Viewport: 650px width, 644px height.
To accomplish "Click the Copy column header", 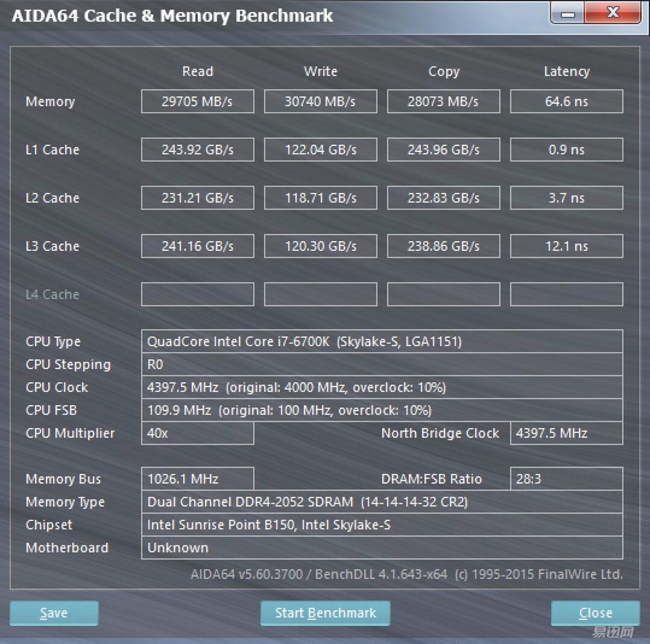I will [444, 72].
